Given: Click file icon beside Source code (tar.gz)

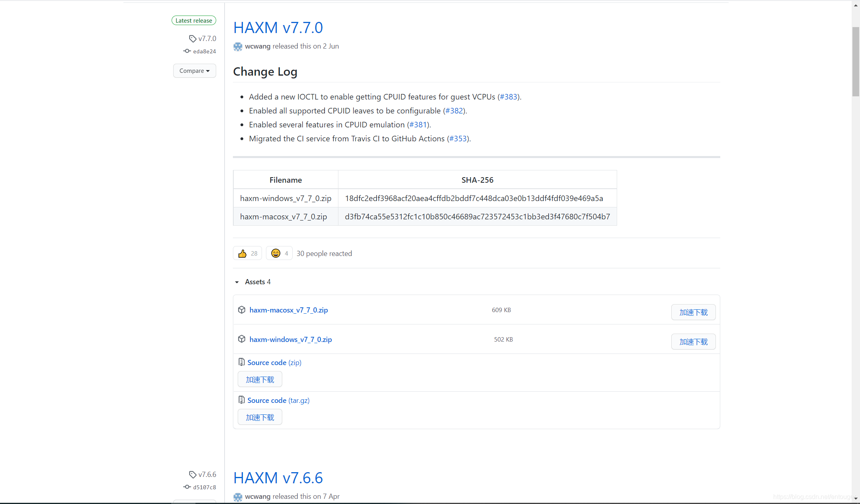Looking at the screenshot, I should click(241, 400).
